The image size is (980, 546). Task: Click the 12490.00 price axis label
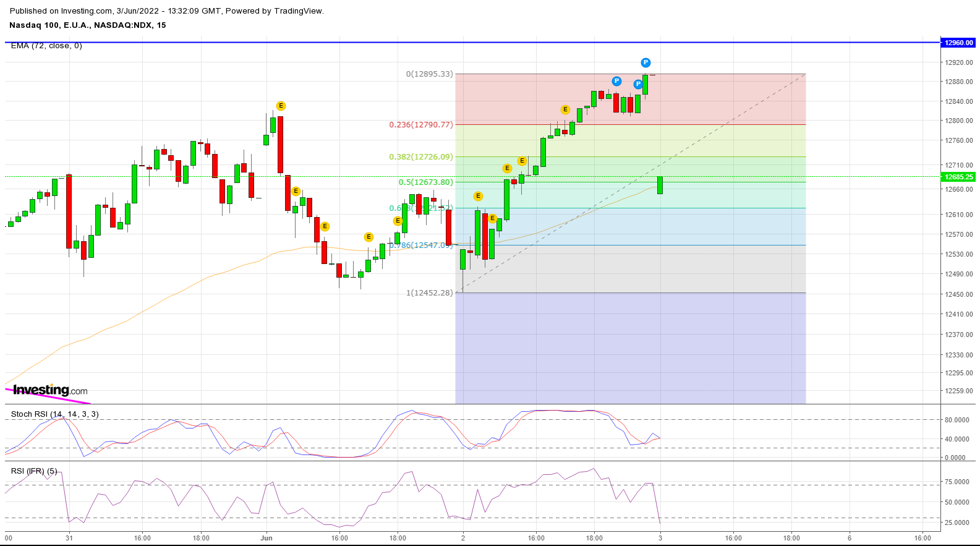point(959,274)
